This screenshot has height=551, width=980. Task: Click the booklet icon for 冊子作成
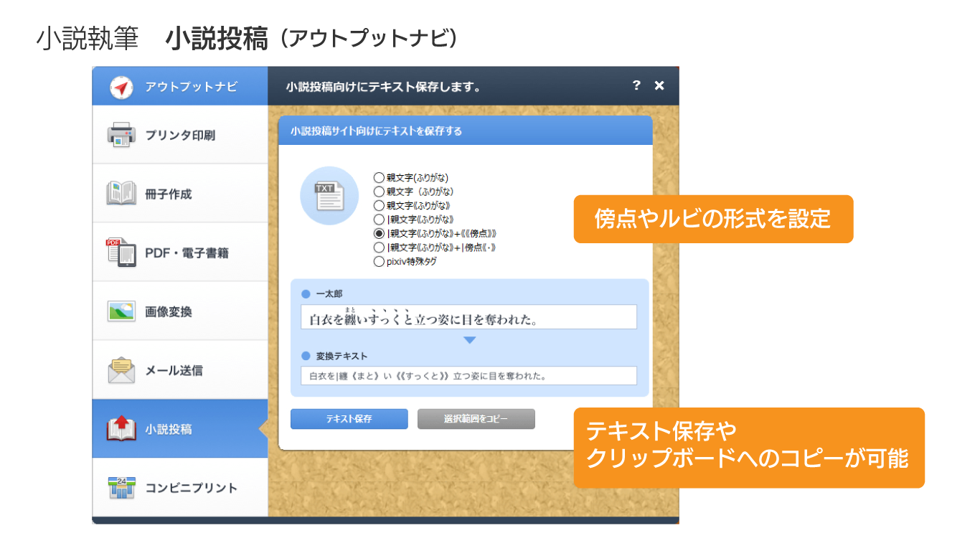121,194
